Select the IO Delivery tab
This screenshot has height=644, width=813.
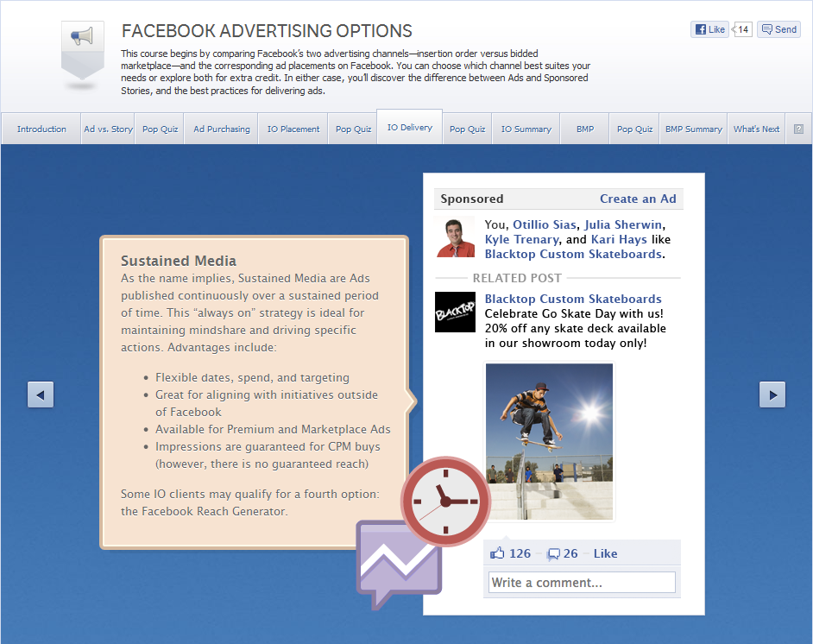pos(410,128)
